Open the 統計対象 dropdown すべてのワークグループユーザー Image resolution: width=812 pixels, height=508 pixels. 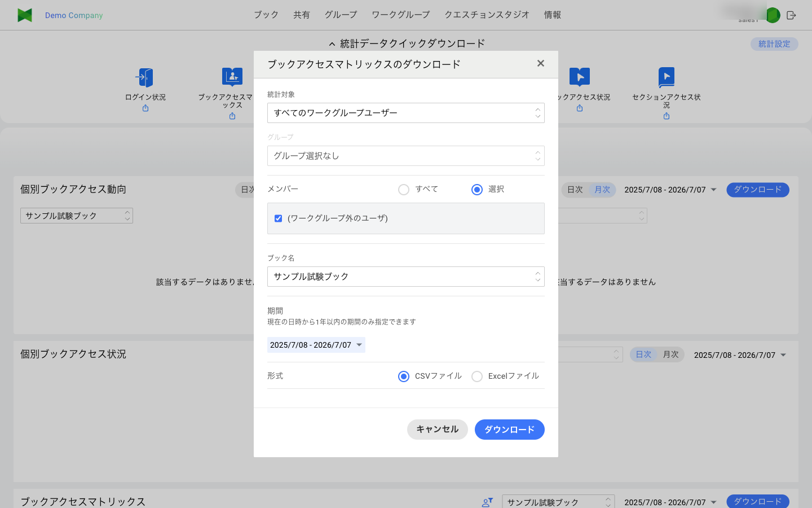(406, 113)
